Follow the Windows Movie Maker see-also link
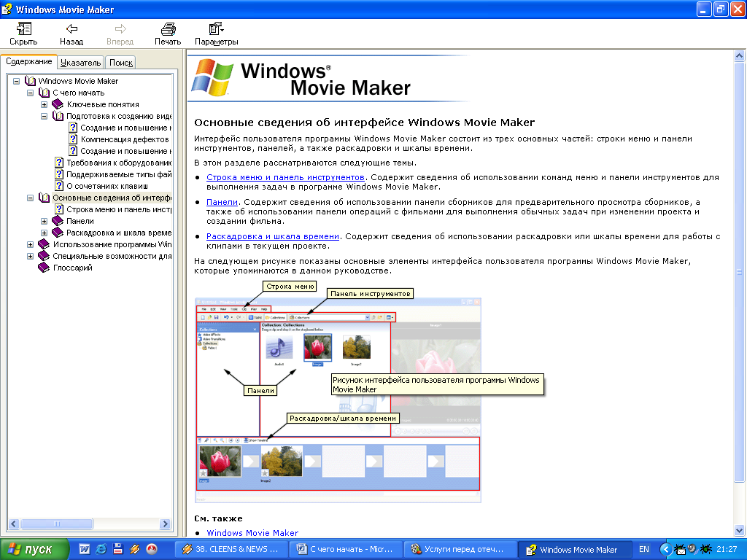This screenshot has width=747, height=560. pos(252,533)
